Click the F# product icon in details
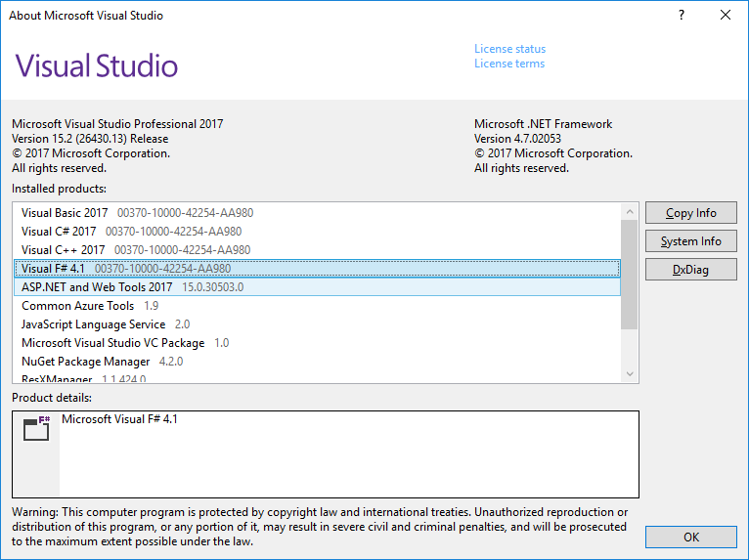749x560 pixels. click(36, 428)
